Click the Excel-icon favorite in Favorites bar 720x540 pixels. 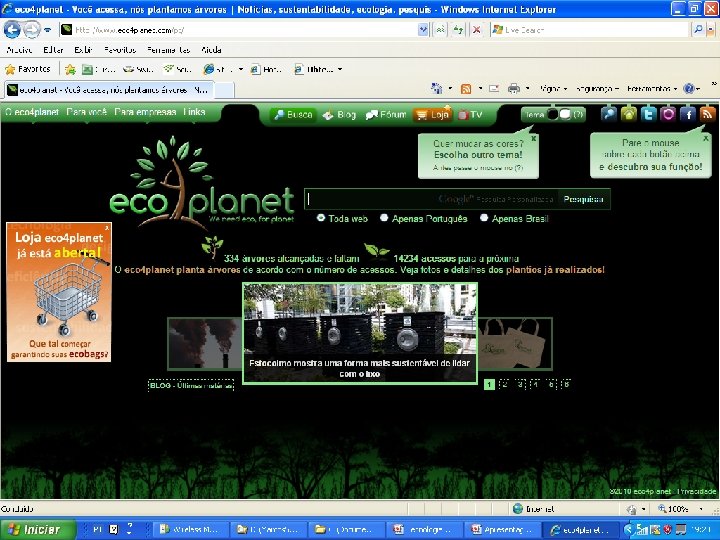tap(87, 69)
